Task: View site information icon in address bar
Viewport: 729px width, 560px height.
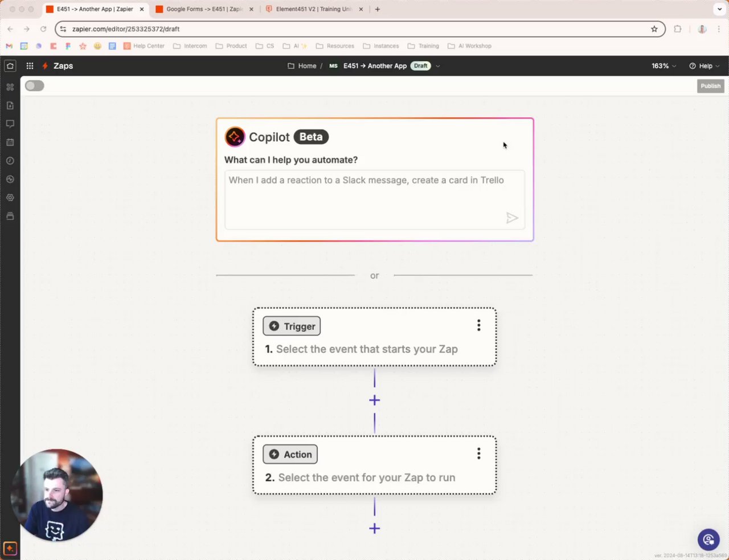Action: point(63,29)
